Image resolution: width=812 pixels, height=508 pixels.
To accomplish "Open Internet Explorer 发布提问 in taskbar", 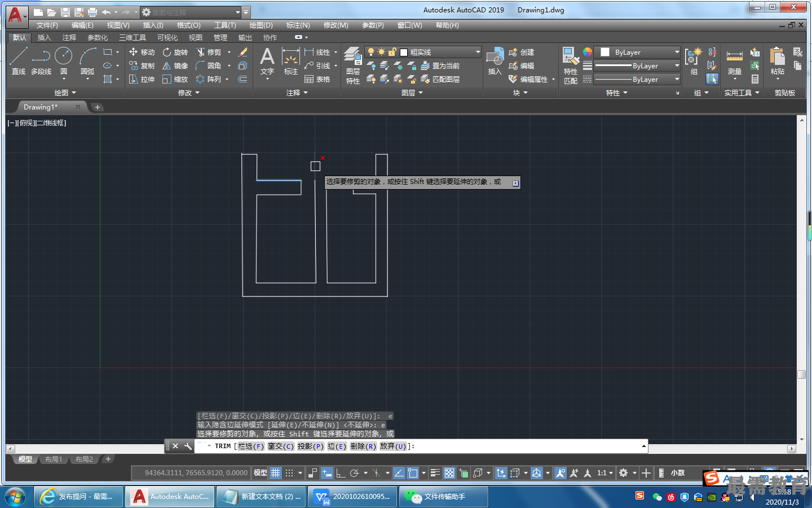I will pyautogui.click(x=78, y=497).
